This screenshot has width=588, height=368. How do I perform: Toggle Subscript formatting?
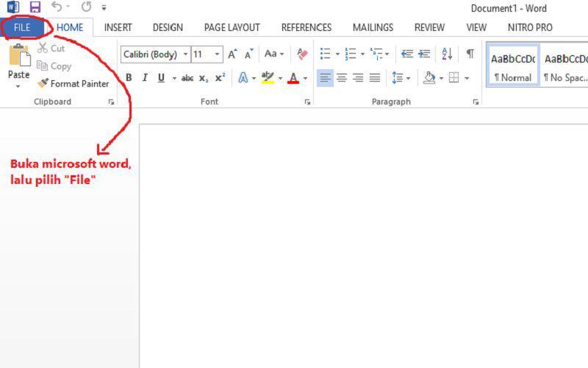[x=204, y=78]
